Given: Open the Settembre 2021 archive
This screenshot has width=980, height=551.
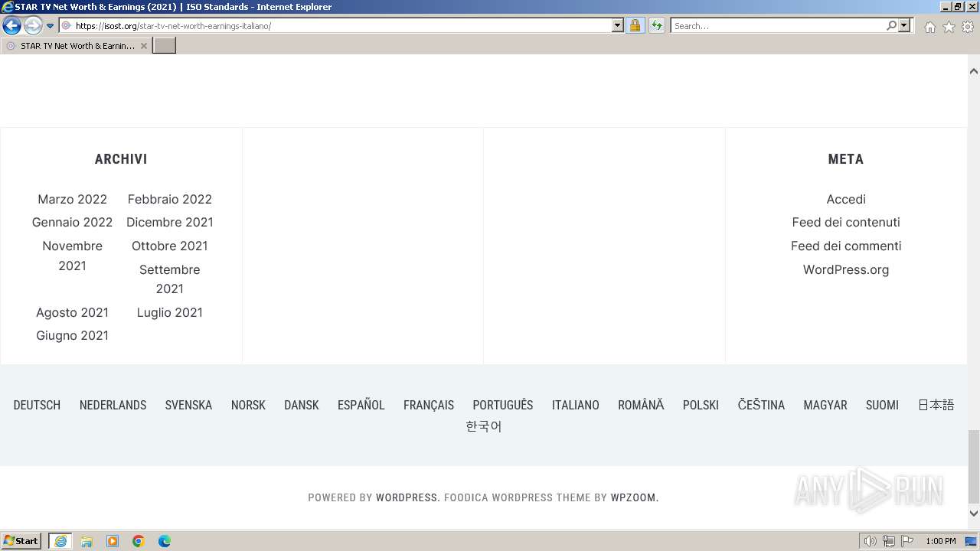Looking at the screenshot, I should click(170, 279).
